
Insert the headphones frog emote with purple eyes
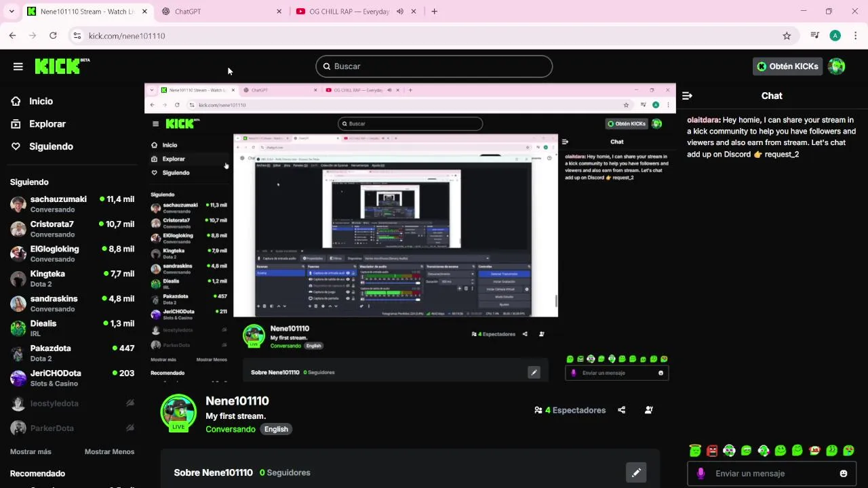[x=729, y=450]
